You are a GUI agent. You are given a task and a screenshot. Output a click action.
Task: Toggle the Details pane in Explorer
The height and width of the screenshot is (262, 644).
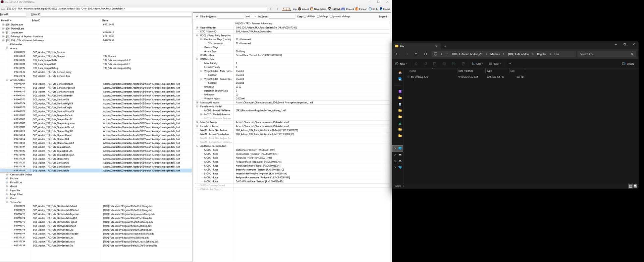coord(628,64)
